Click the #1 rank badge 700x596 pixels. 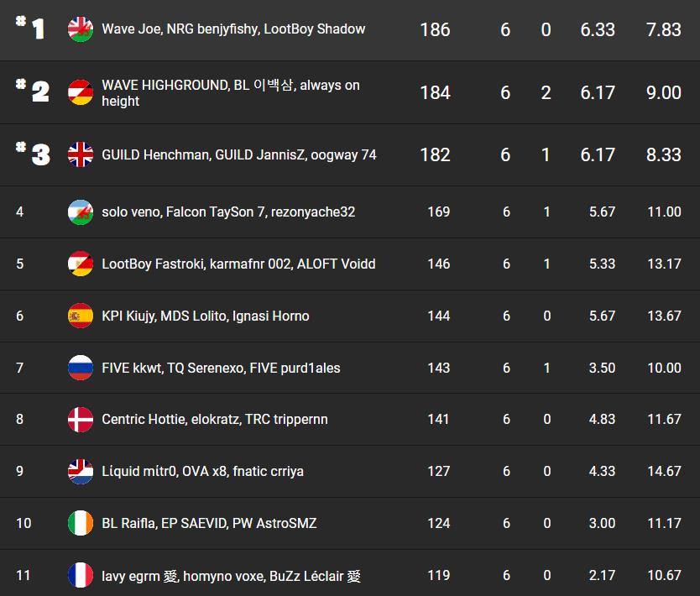click(x=31, y=29)
